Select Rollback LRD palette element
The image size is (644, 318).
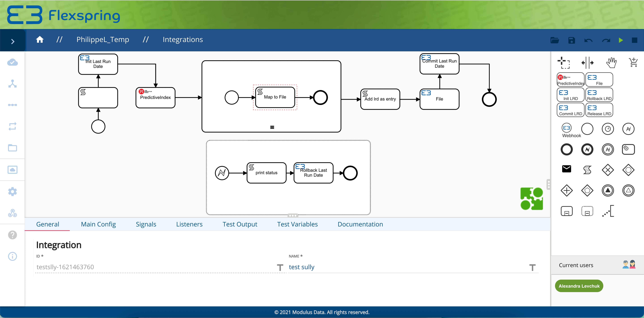click(599, 95)
